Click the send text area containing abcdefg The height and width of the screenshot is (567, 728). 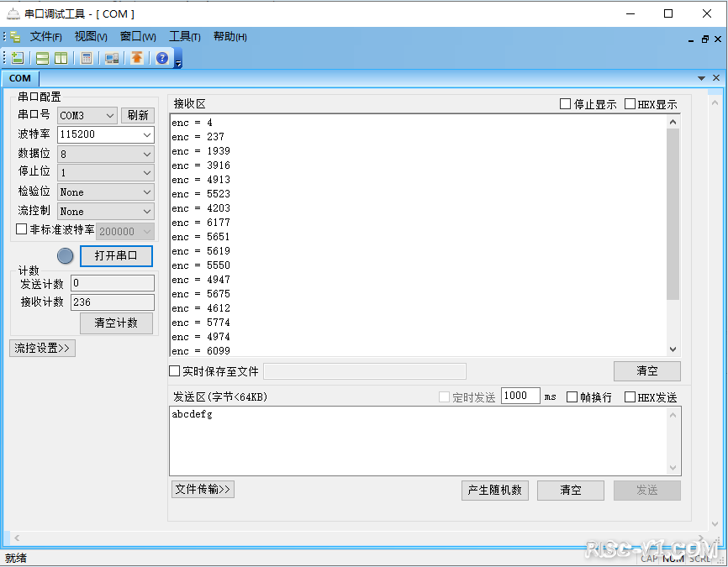[425, 441]
